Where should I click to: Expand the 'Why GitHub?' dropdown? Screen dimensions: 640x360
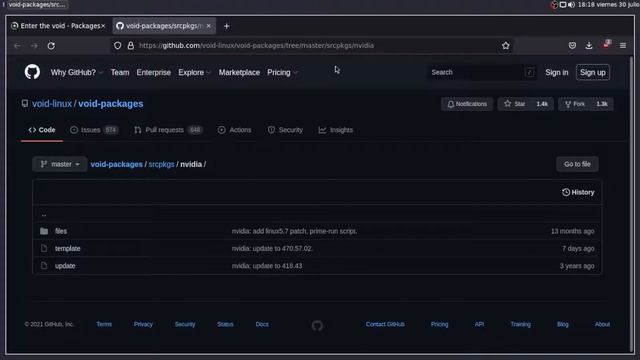(x=77, y=72)
